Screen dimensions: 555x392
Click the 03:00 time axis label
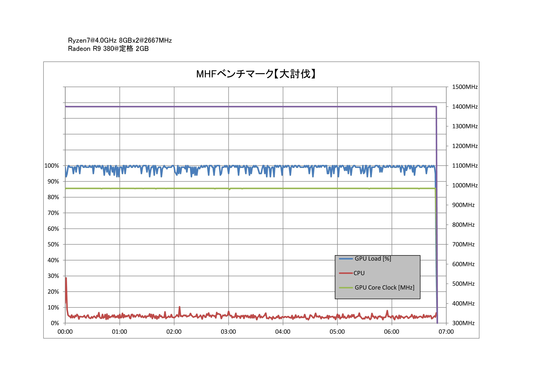(228, 332)
